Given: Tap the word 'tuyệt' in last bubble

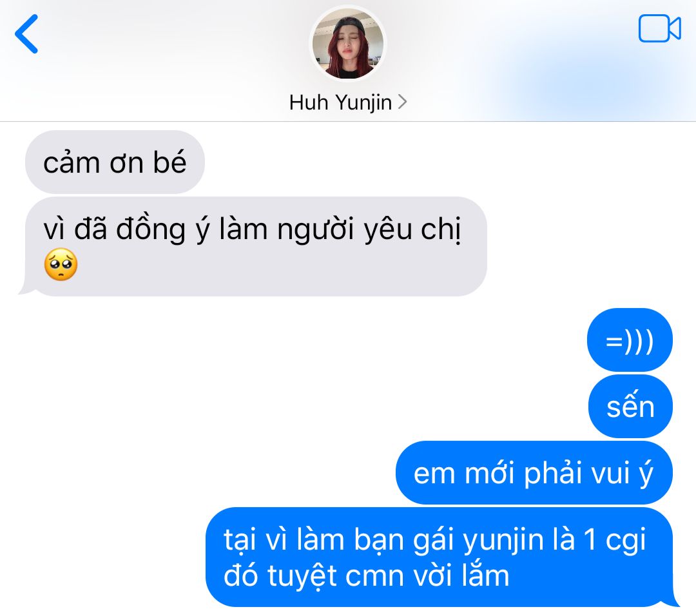Looking at the screenshot, I should coord(302,577).
